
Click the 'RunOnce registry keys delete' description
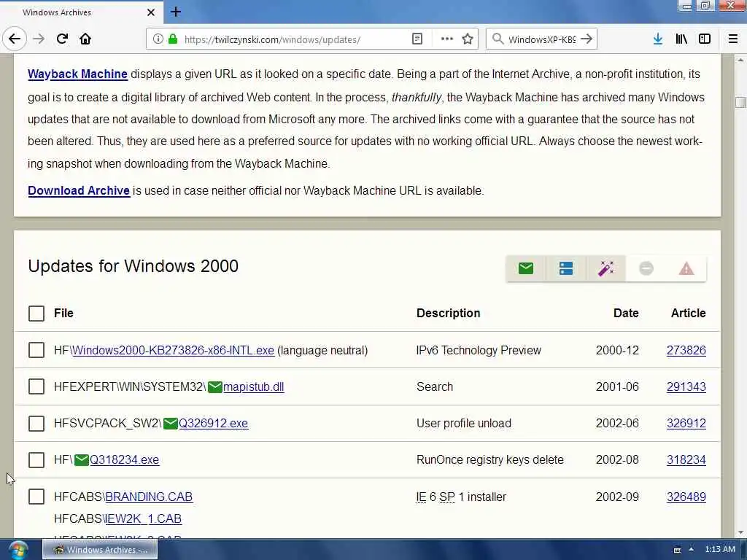tap(490, 460)
